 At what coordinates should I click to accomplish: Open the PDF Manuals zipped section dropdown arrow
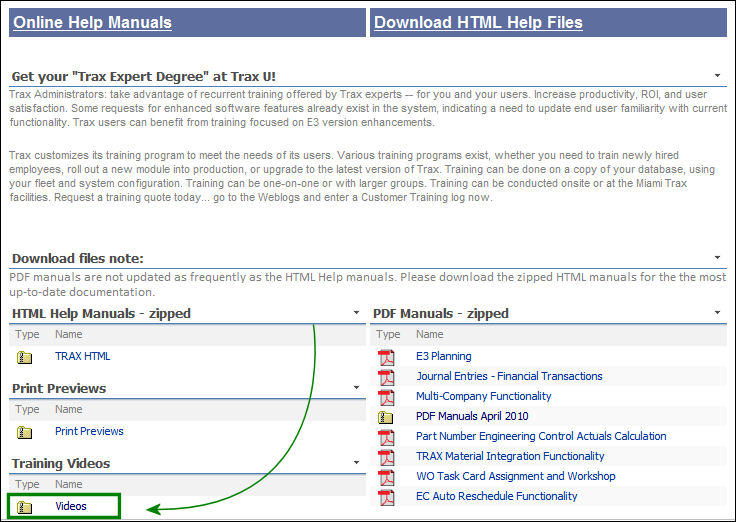pos(717,313)
